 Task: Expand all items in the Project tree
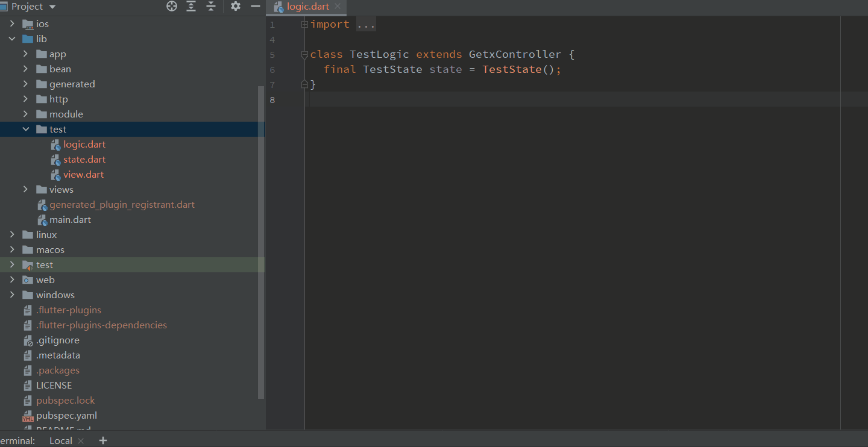coord(191,6)
